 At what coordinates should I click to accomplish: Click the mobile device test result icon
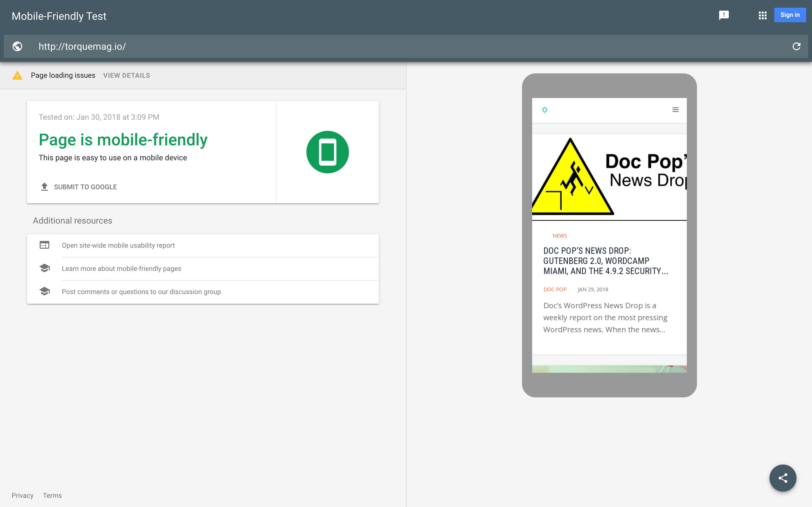click(327, 152)
